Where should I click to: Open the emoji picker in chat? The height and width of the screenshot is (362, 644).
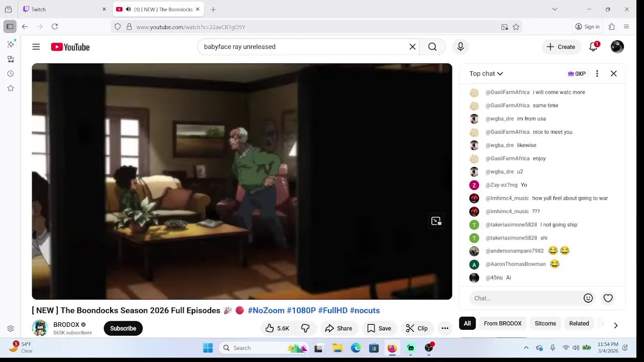(588, 298)
